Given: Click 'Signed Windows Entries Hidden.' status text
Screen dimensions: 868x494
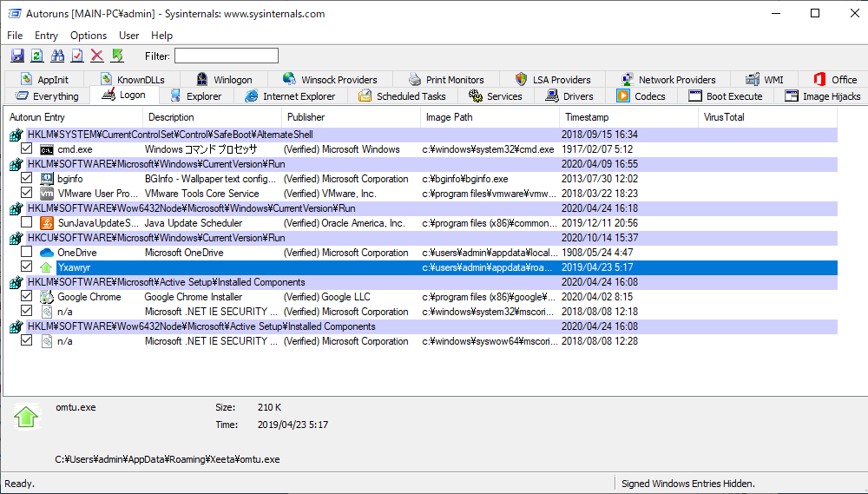Looking at the screenshot, I should 688,484.
